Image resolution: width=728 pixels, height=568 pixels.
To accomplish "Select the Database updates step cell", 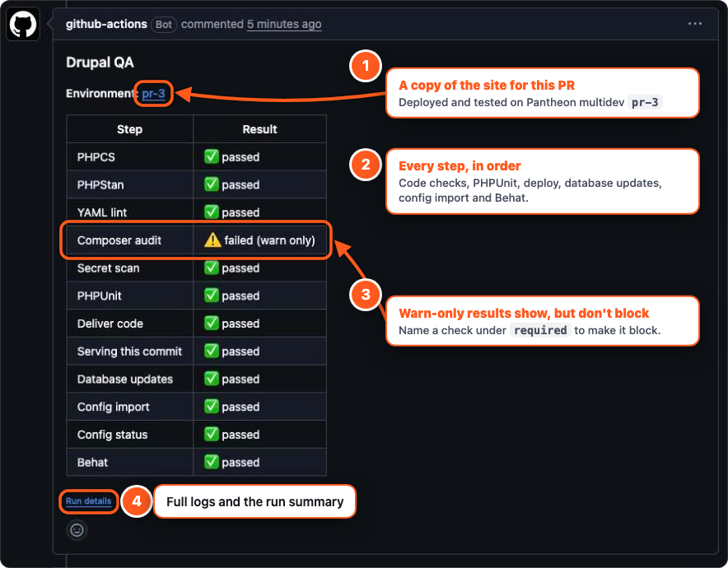I will [x=129, y=379].
